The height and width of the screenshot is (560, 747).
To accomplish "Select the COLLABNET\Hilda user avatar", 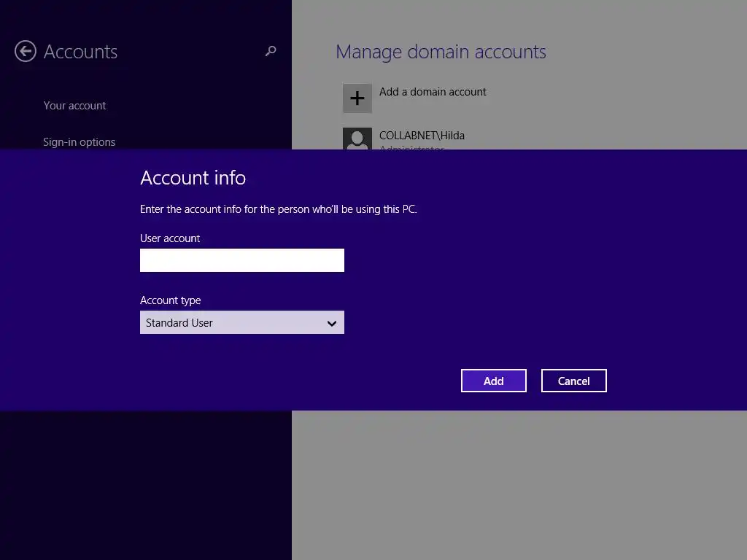I will pyautogui.click(x=357, y=139).
